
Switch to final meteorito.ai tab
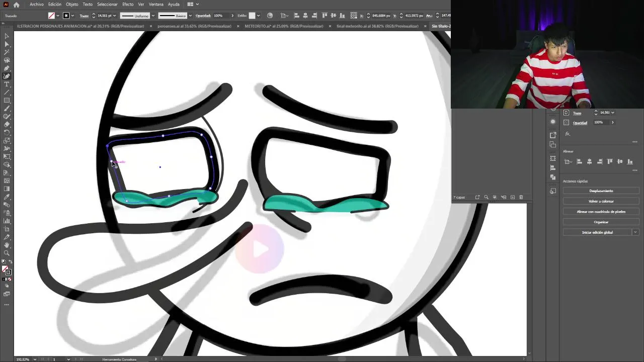coord(377,26)
